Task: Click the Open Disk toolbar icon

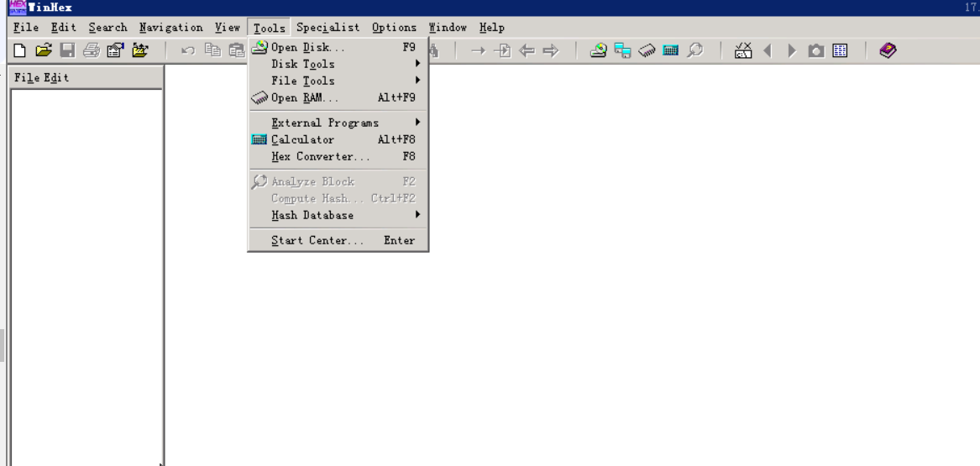Action: pyautogui.click(x=599, y=50)
